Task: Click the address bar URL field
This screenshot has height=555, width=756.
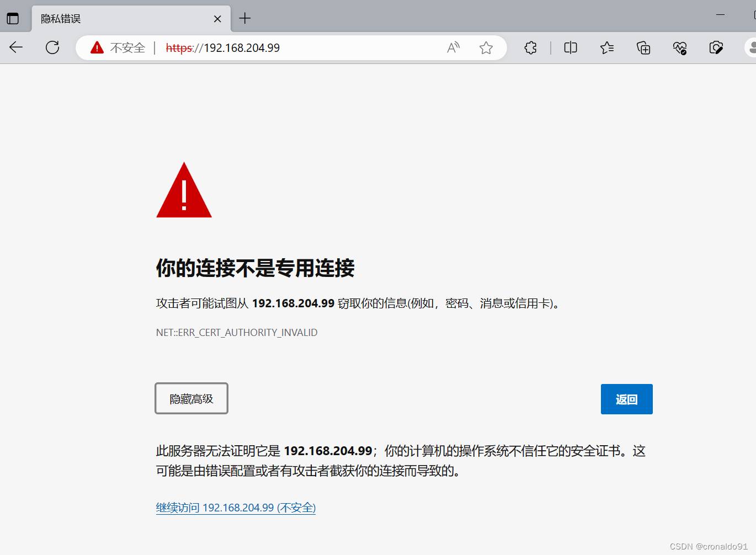Action: click(304, 48)
